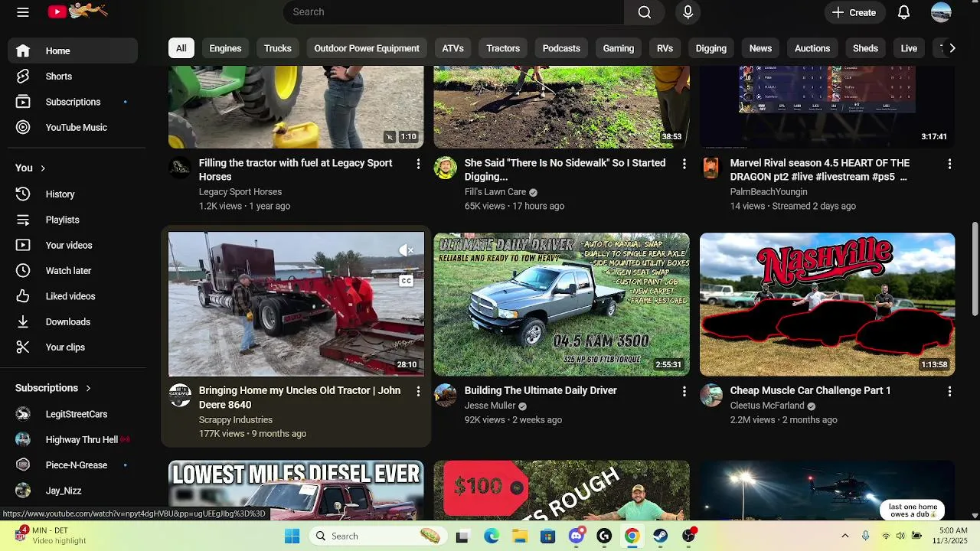The width and height of the screenshot is (980, 551).
Task: Open Building The Ultimate Daily Driver title
Action: (541, 390)
